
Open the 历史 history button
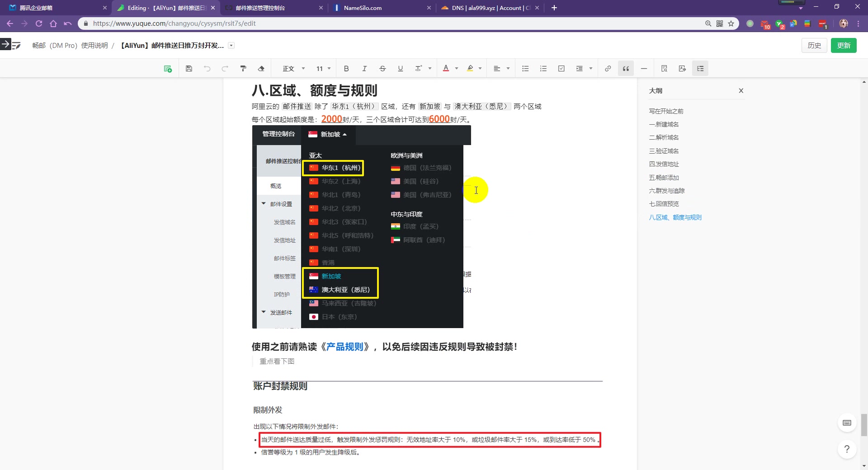pyautogui.click(x=814, y=46)
